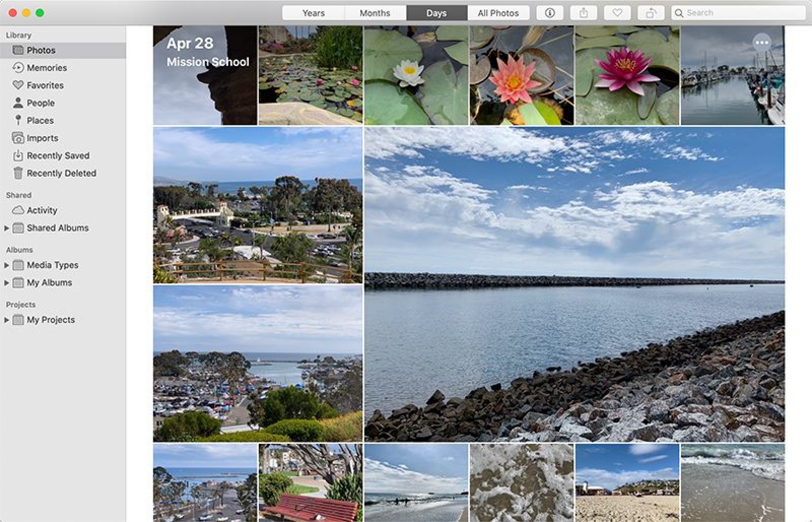The width and height of the screenshot is (812, 522).
Task: Expand the Shared Albums disclosure triangle
Action: point(7,228)
